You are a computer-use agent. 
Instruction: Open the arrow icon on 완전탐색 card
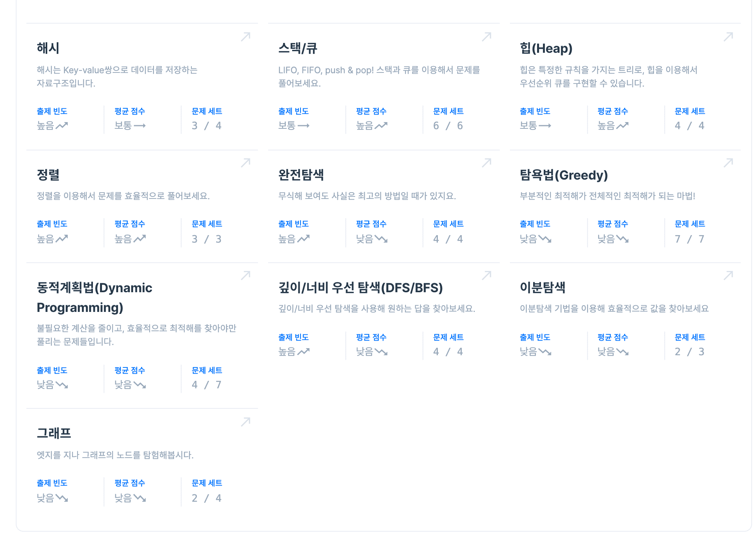click(487, 163)
